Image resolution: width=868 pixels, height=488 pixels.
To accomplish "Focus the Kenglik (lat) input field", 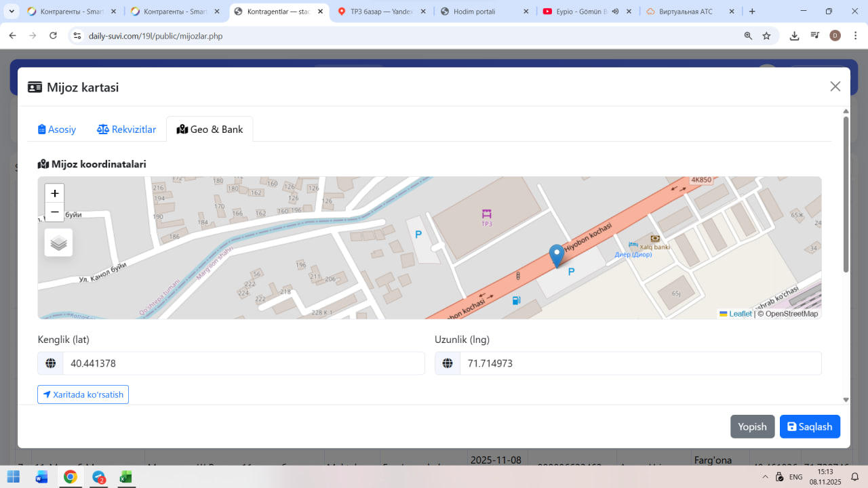I will coord(243,363).
